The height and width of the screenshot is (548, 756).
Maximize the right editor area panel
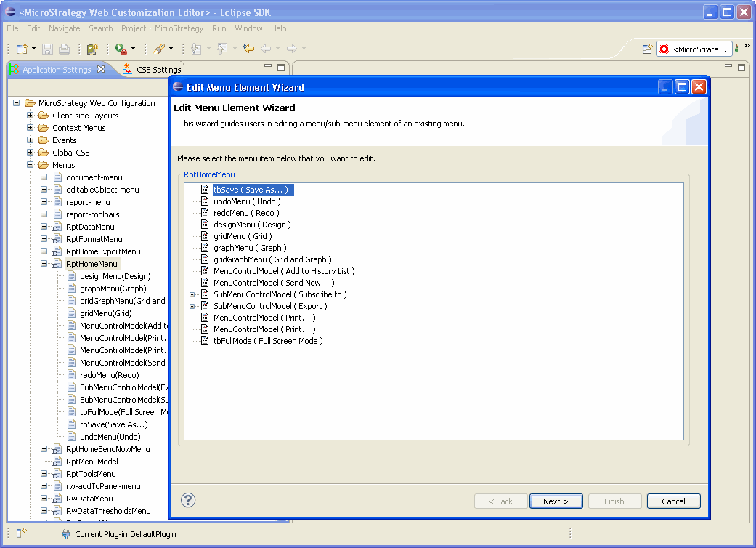pos(741,67)
